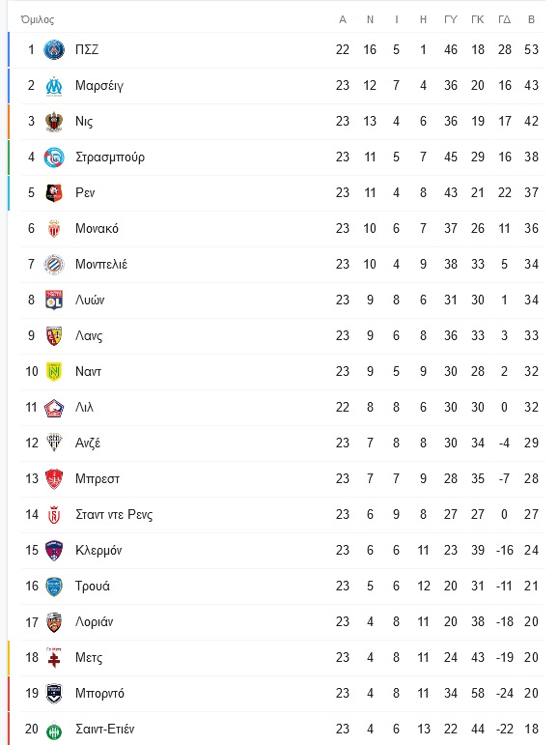Click the Μετς team crest
Viewport: 560px width, 745px height.
[54, 658]
